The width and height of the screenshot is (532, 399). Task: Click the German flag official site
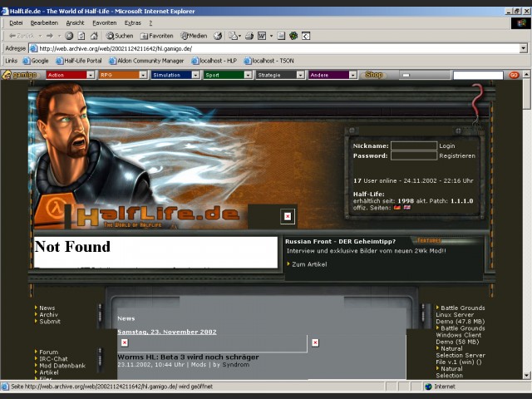coord(397,207)
